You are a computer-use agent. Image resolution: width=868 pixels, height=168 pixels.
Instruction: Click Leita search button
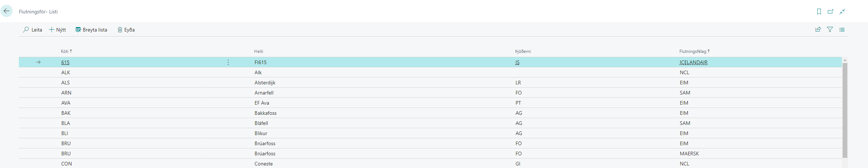click(x=33, y=30)
